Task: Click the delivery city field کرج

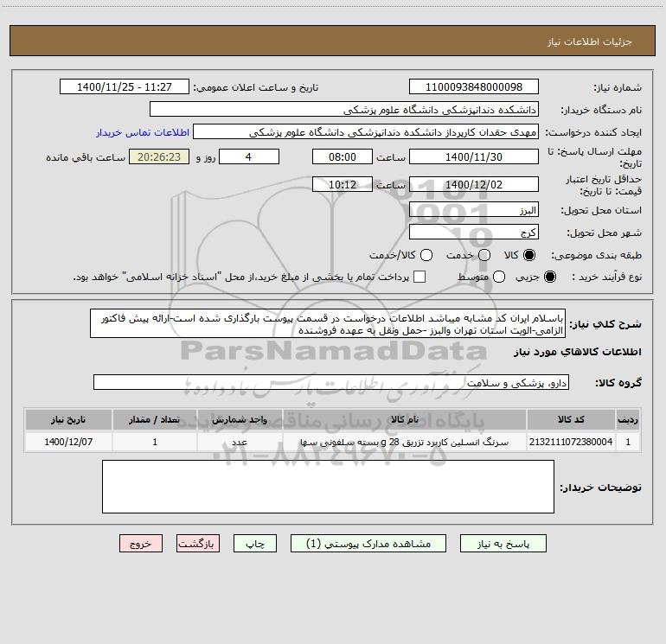Action: [474, 233]
